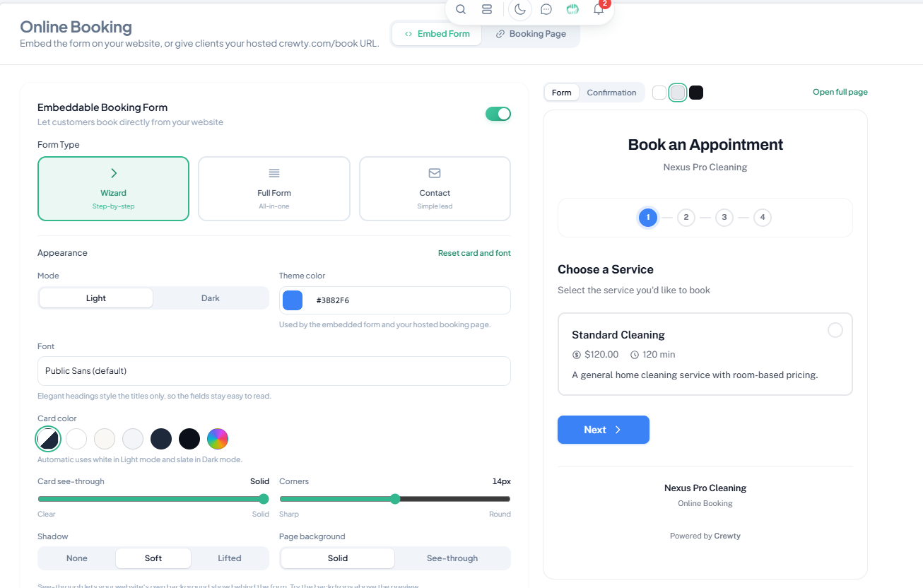Click the theme color hex field #3B82F6
This screenshot has height=588, width=923.
(x=410, y=300)
